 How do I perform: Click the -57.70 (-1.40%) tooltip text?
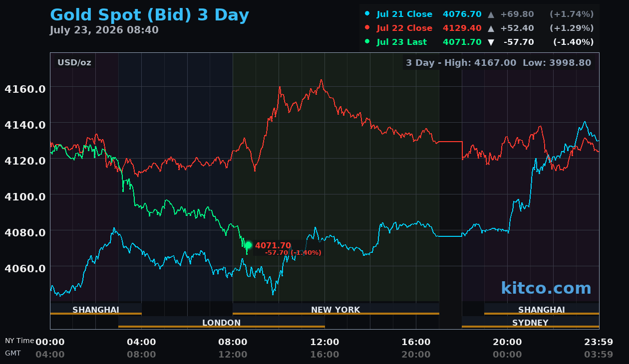(293, 253)
